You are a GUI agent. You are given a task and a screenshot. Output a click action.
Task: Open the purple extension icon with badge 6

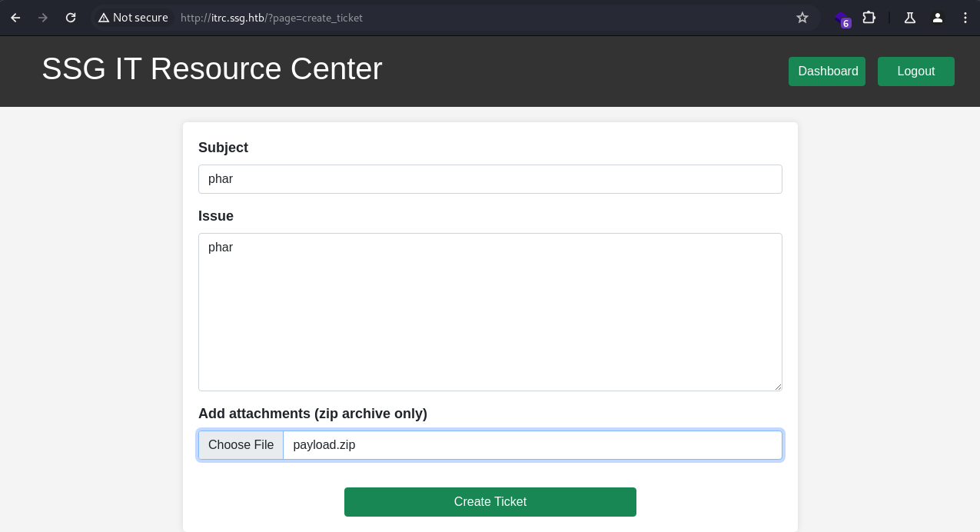[843, 18]
